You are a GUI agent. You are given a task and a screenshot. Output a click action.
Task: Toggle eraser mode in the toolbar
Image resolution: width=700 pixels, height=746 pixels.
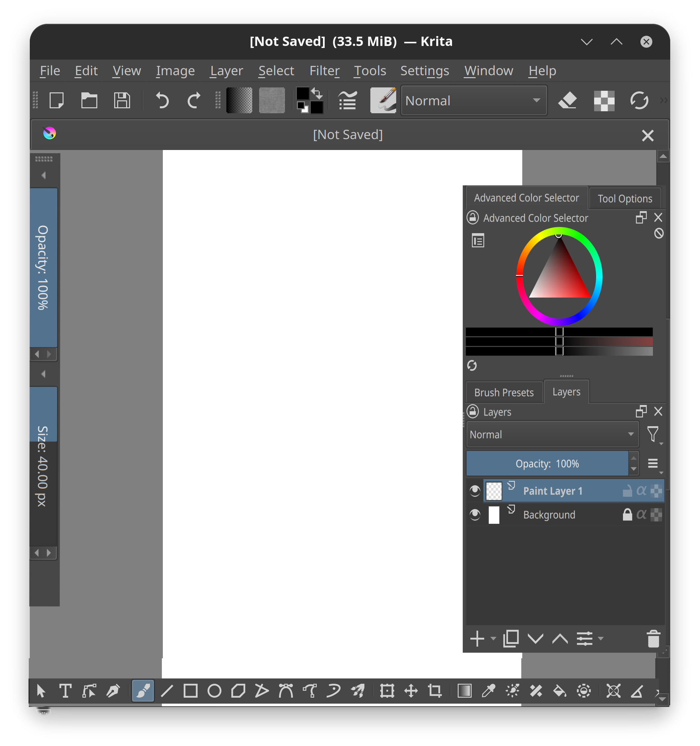567,101
